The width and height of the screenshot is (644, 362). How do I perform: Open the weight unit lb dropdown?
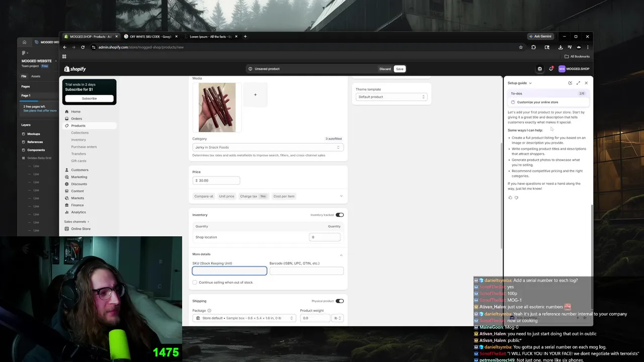338,318
